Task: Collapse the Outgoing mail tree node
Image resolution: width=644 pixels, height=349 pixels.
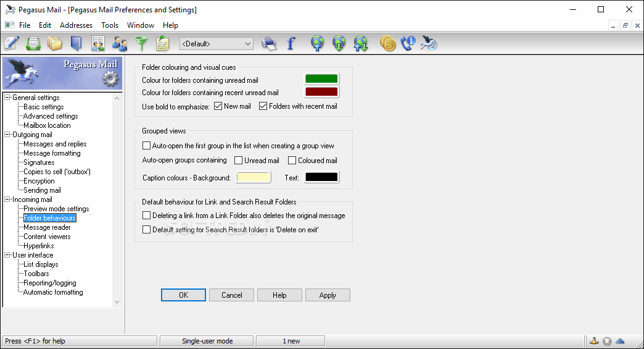Action: pyautogui.click(x=7, y=135)
